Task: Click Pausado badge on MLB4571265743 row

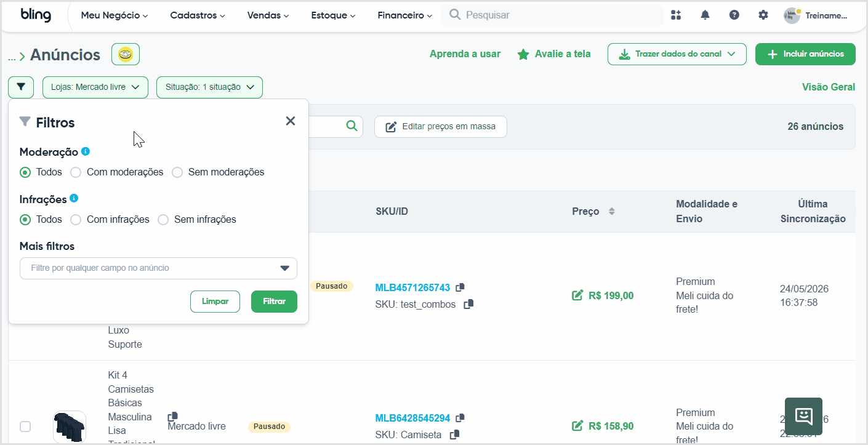Action: click(x=331, y=286)
